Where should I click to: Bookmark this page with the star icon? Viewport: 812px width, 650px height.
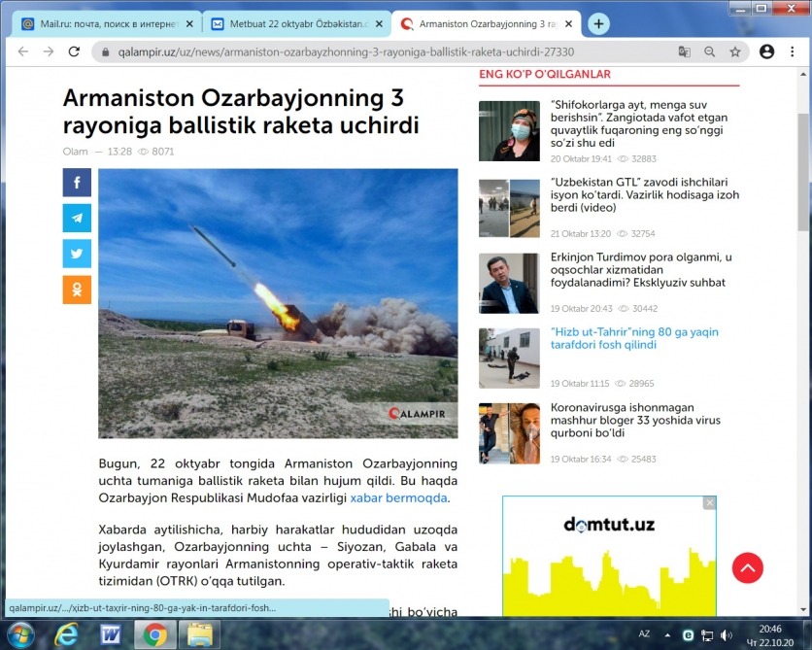point(735,51)
